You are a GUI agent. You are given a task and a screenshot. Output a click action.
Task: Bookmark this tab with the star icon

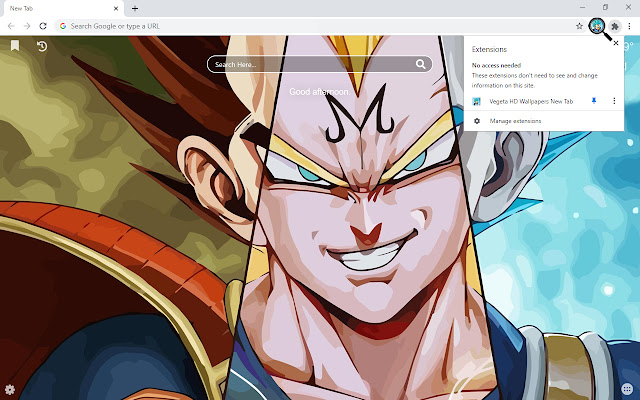(579, 26)
